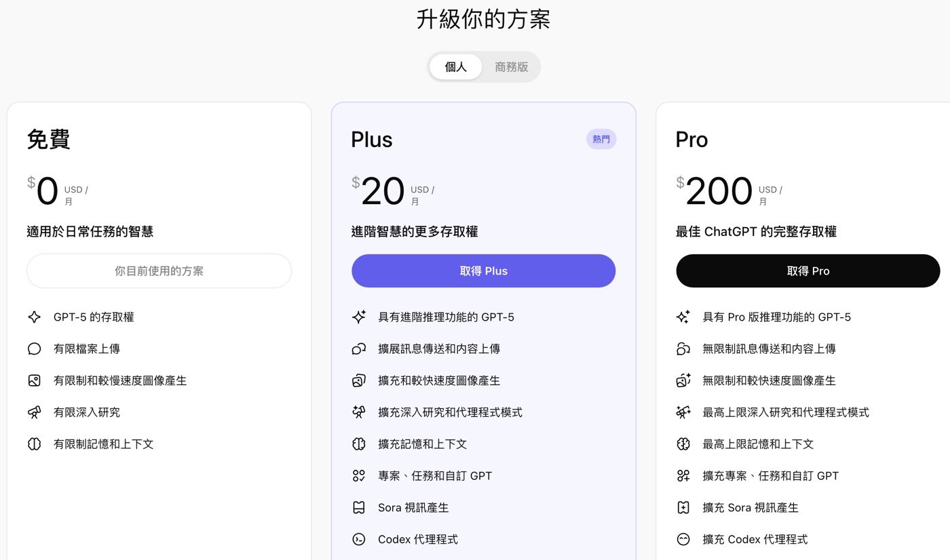Click the 最高上限記憶和上下文 feature text
The width and height of the screenshot is (950, 560).
point(758,444)
